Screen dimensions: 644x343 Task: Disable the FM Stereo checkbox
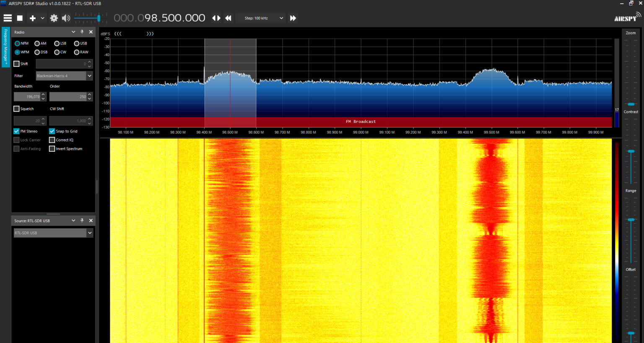pos(17,131)
